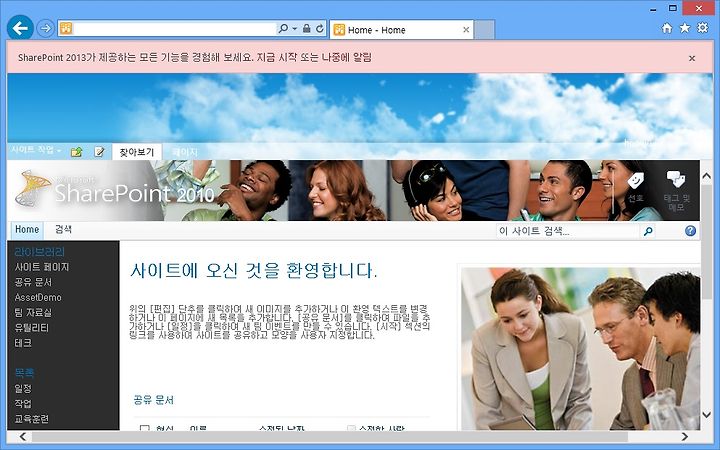The image size is (720, 450).
Task: Click the site search magnifier button
Action: 648,231
